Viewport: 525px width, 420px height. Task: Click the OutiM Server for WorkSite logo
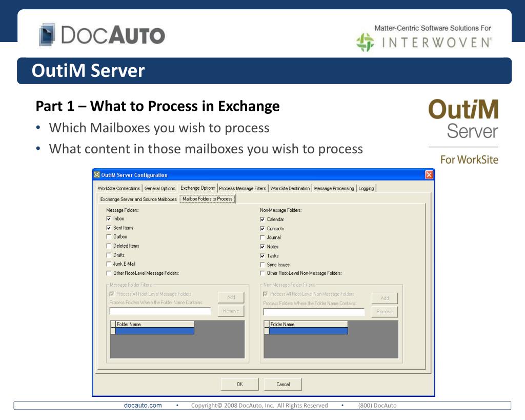pos(463,132)
